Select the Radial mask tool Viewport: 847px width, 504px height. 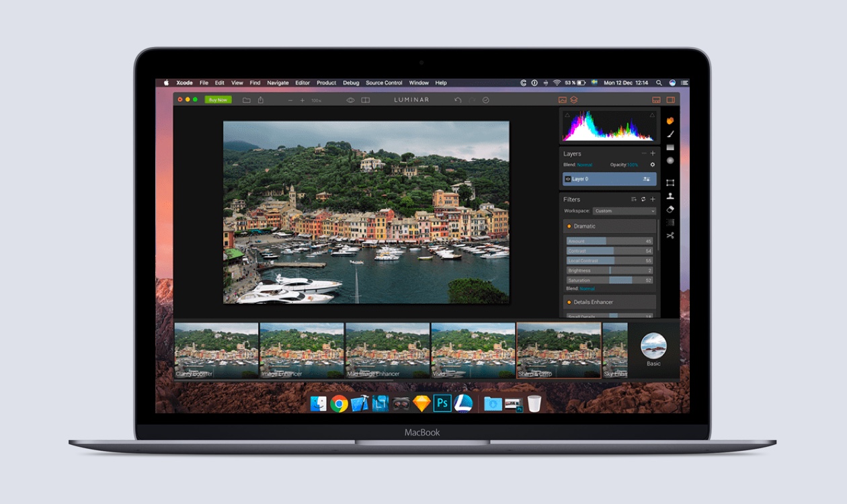click(670, 161)
